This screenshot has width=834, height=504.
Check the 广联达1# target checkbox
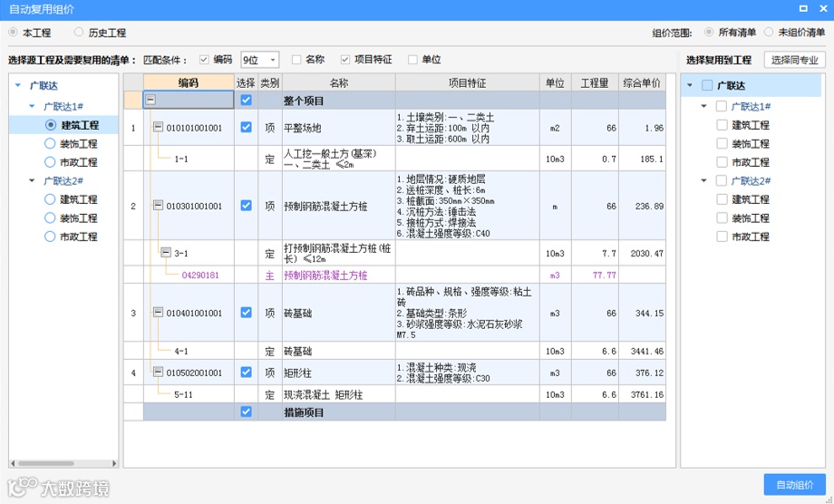click(722, 106)
